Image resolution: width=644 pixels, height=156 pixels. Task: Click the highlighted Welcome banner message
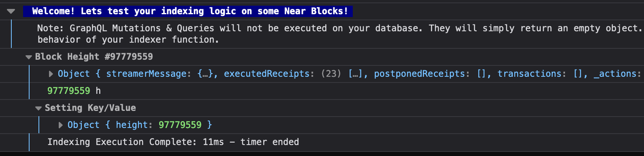tap(188, 11)
